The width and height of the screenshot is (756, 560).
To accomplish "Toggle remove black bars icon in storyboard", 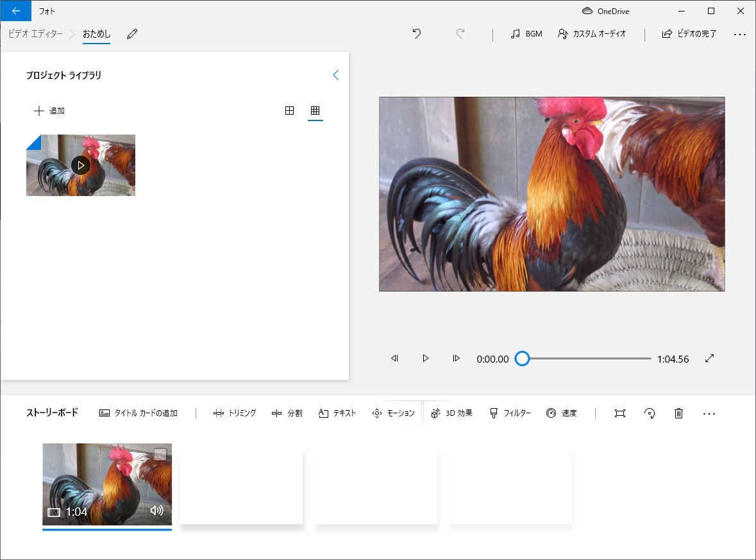I will [620, 413].
